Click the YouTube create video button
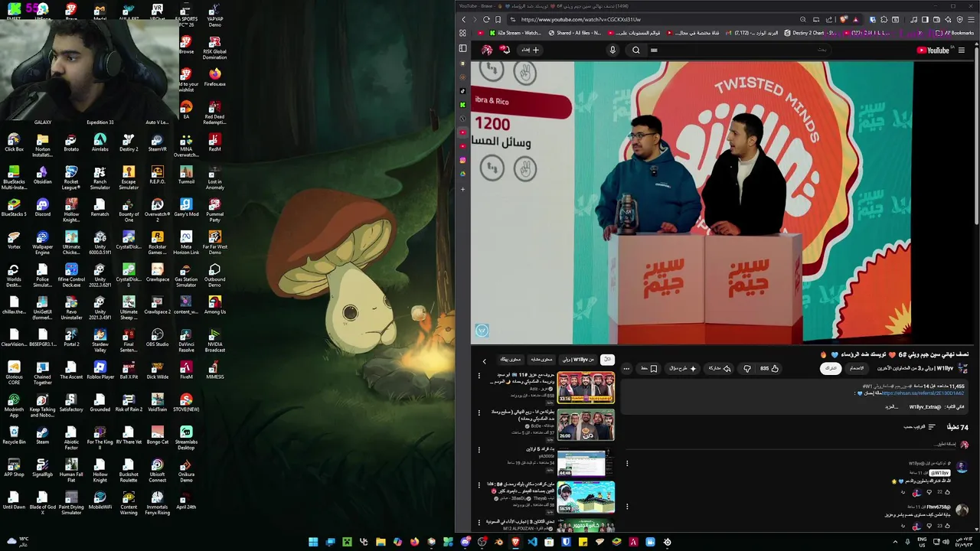980x551 pixels. [530, 50]
